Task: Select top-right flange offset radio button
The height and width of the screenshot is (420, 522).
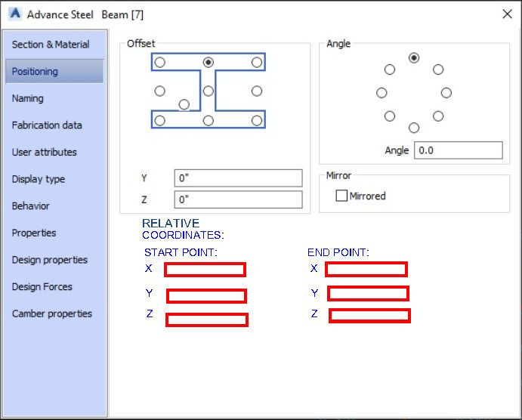Action: click(257, 62)
